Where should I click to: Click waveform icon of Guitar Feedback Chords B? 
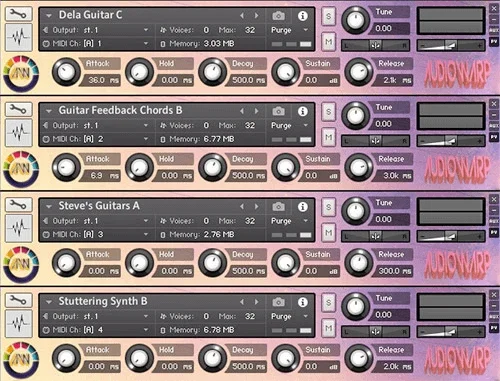coord(19,133)
